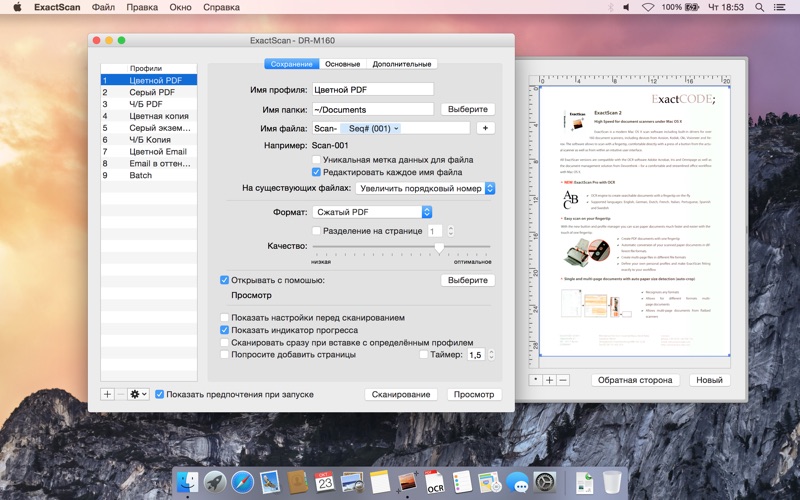Uncheck 'Открывать с помощью' checkbox
The height and width of the screenshot is (500, 800).
(x=224, y=280)
